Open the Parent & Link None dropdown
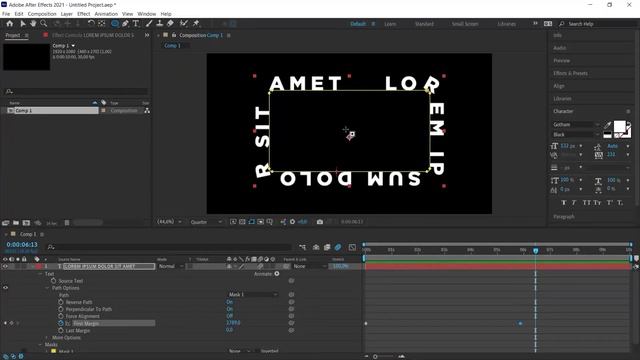This screenshot has height=360, width=640. [310, 266]
